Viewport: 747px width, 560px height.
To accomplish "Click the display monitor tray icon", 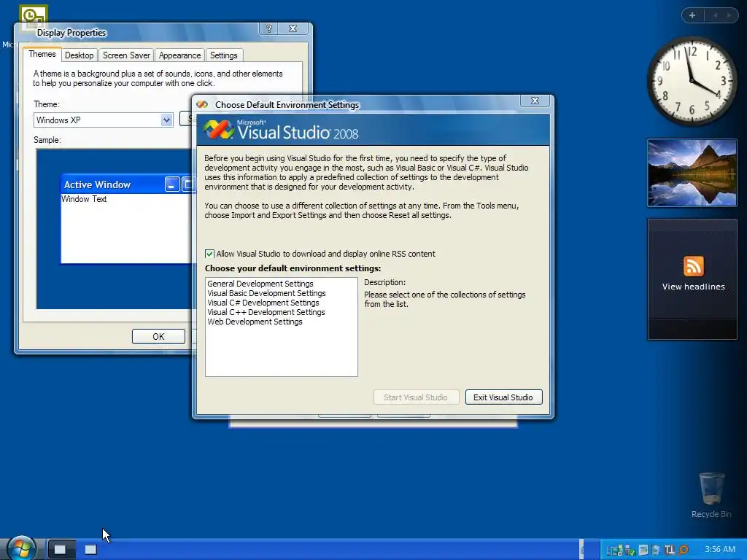I will [x=643, y=550].
